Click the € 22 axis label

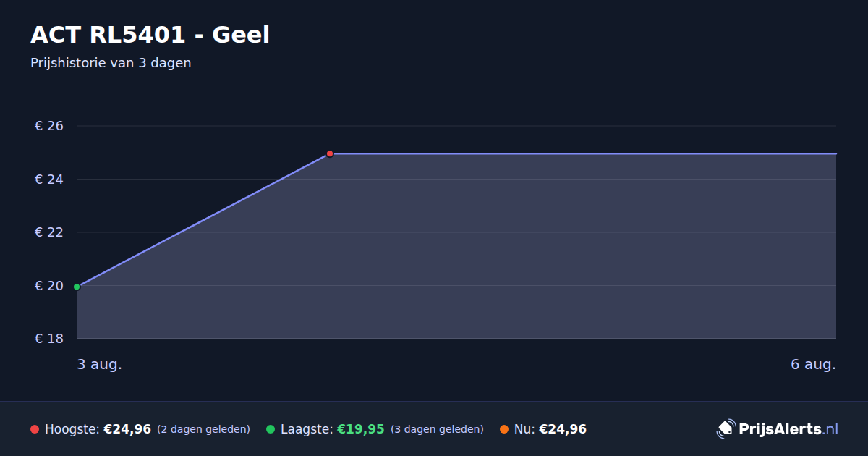coord(49,232)
